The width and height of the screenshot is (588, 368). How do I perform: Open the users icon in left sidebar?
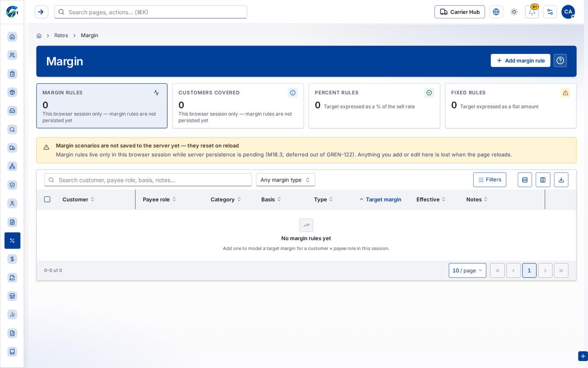pyautogui.click(x=12, y=55)
